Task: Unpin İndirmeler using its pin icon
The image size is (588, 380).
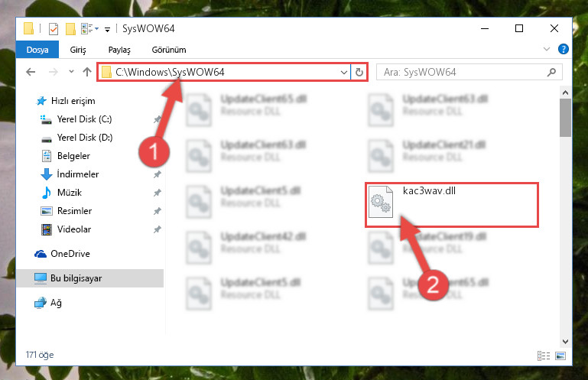Action: pos(157,174)
